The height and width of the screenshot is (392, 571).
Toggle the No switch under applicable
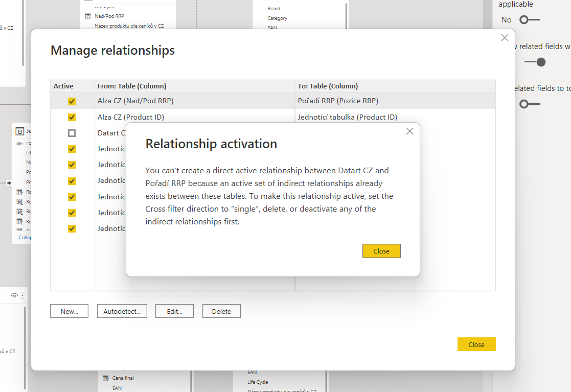[530, 19]
